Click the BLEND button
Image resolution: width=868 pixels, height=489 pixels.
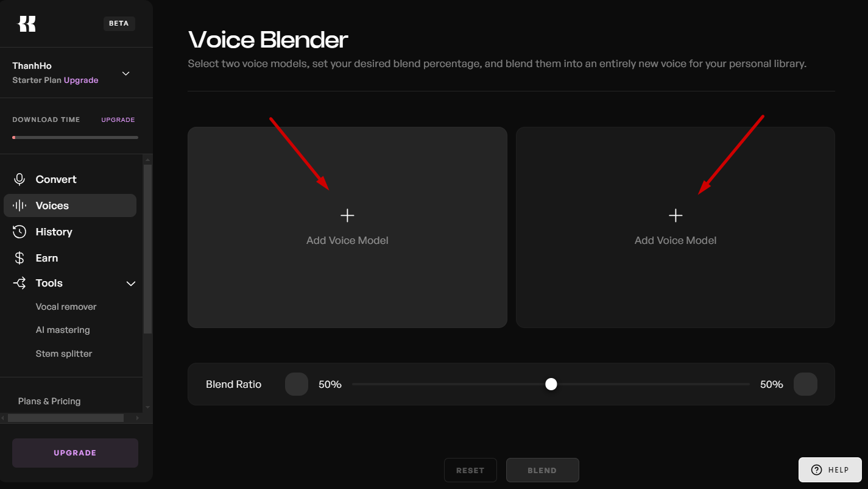click(542, 470)
